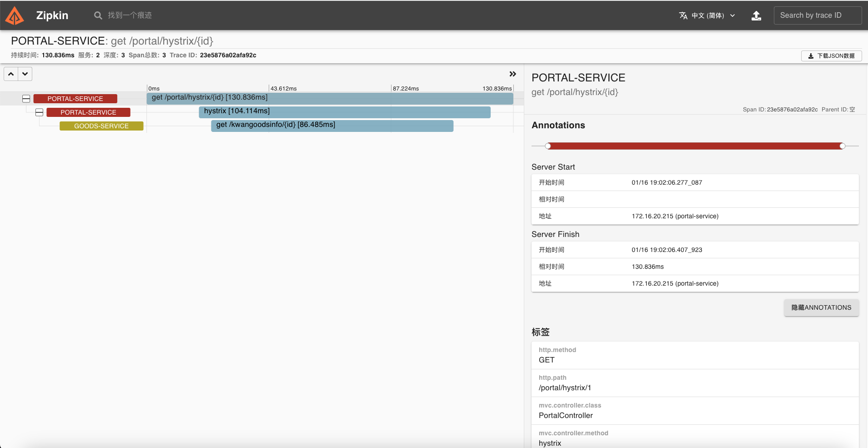Click Server Start time 19:02:06.277_087
868x448 pixels.
click(667, 182)
